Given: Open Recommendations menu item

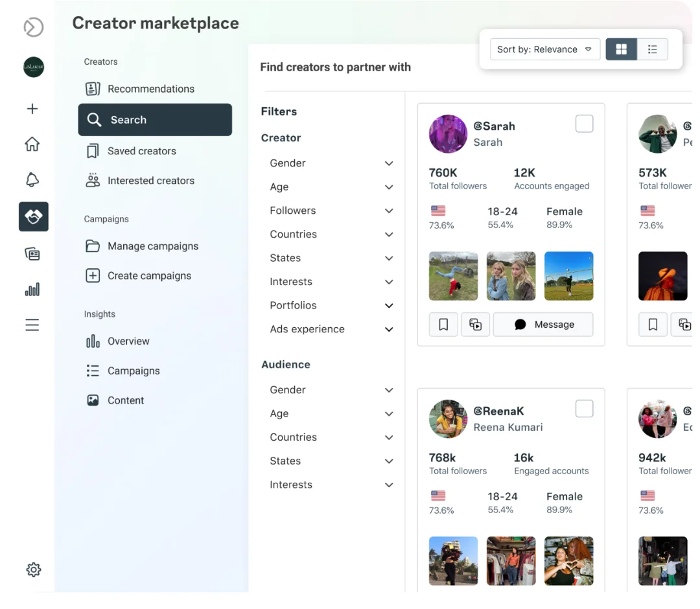Looking at the screenshot, I should pyautogui.click(x=151, y=89).
